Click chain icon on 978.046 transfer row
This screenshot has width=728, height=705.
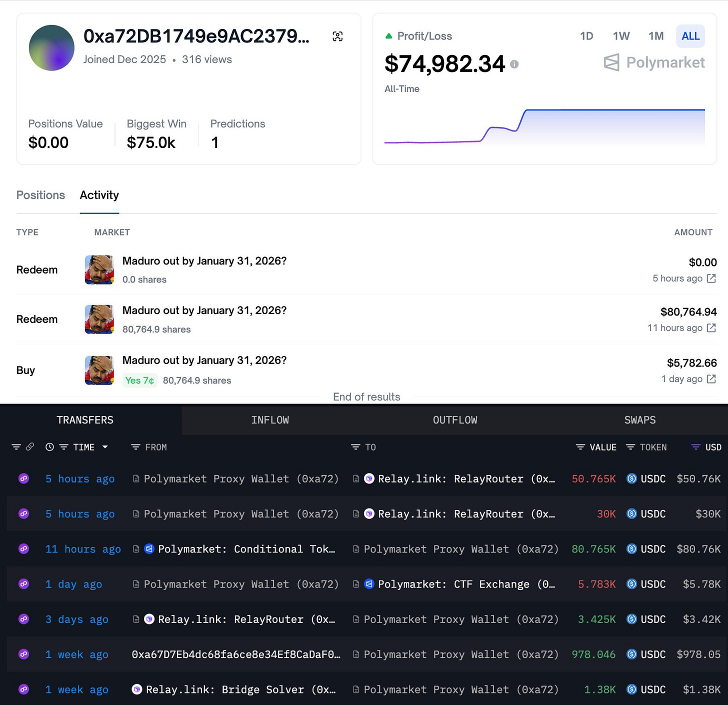[23, 654]
